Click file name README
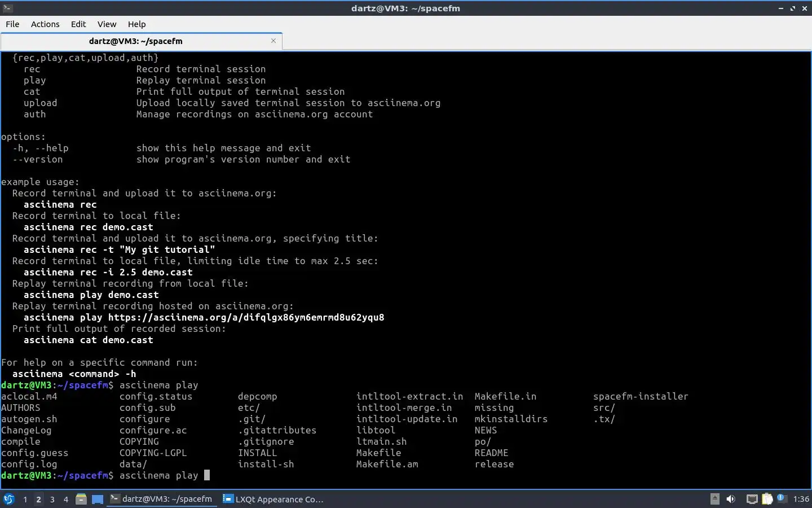 click(x=492, y=453)
